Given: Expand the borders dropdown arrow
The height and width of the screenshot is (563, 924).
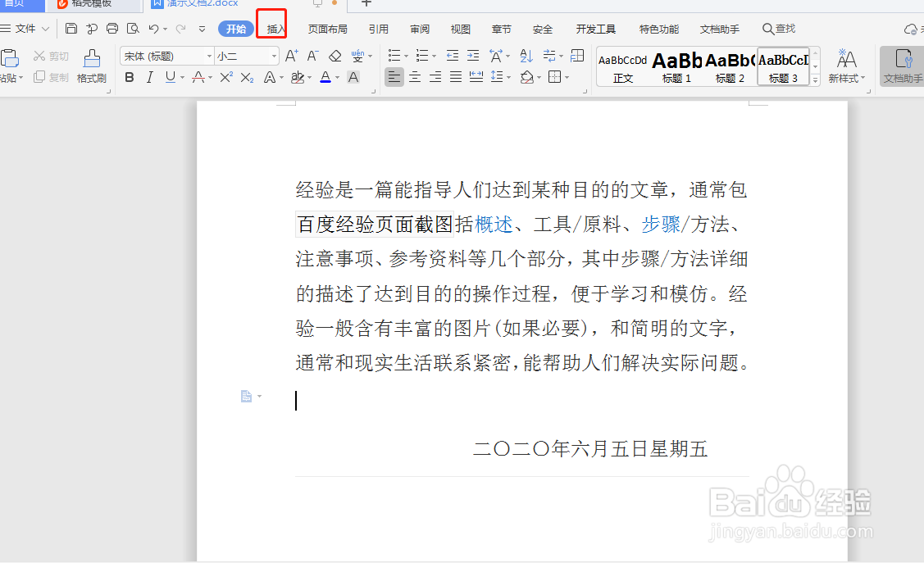Looking at the screenshot, I should [567, 78].
